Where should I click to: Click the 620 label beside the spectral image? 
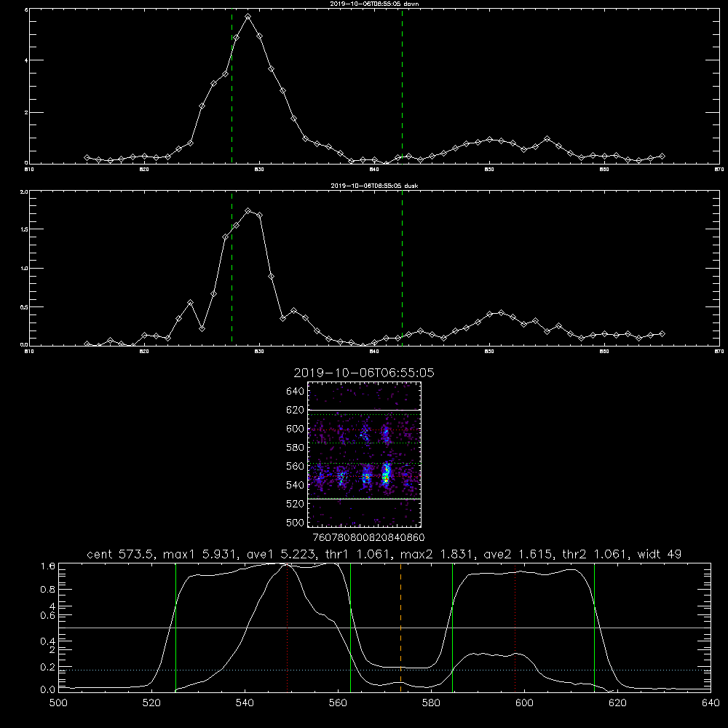tap(296, 410)
